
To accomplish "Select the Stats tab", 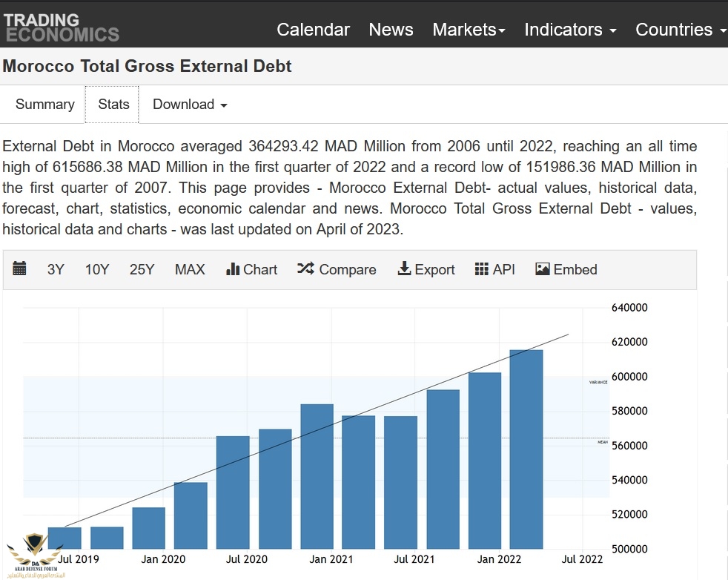I will point(113,105).
